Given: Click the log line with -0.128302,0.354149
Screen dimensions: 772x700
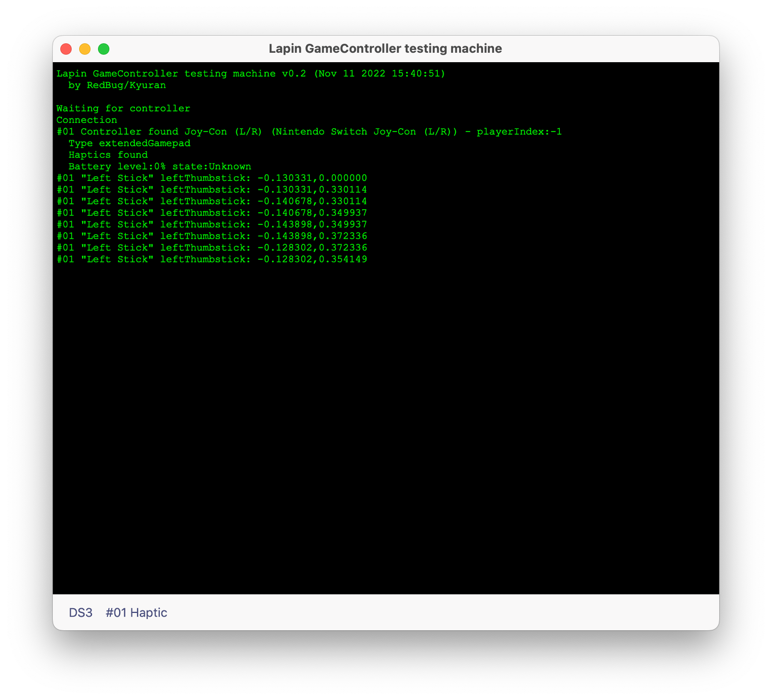Looking at the screenshot, I should [x=212, y=260].
